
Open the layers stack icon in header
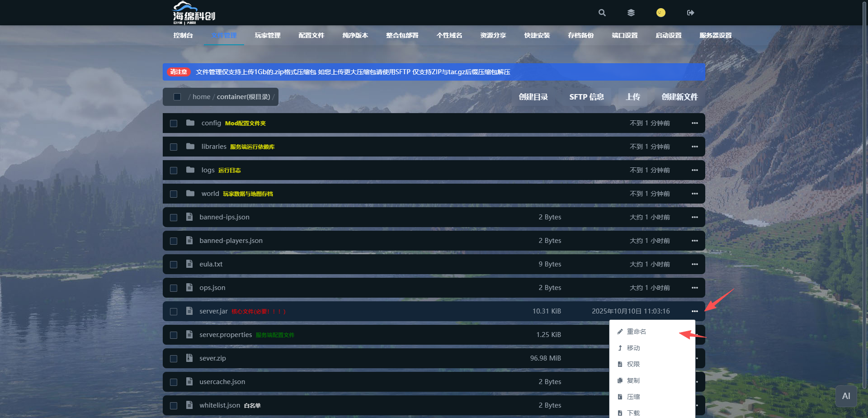click(x=631, y=13)
